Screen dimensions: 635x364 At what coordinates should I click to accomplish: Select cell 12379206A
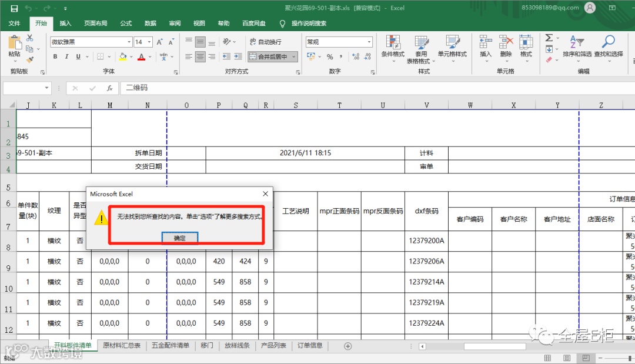point(426,262)
